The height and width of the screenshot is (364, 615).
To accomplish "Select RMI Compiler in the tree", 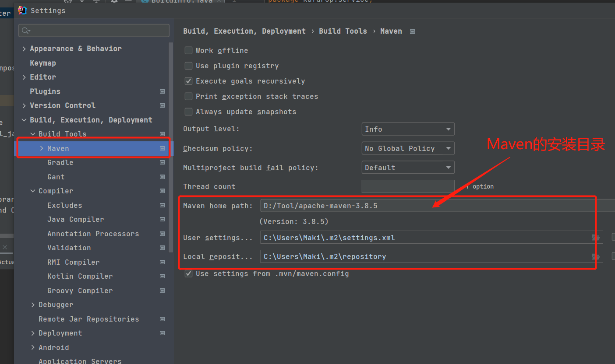I will [x=74, y=262].
